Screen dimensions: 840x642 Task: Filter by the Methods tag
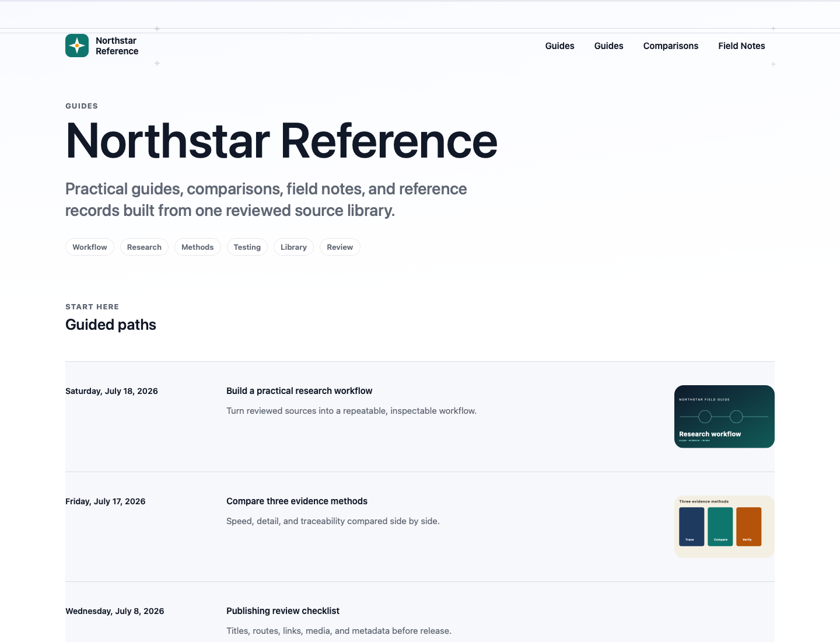coord(198,247)
